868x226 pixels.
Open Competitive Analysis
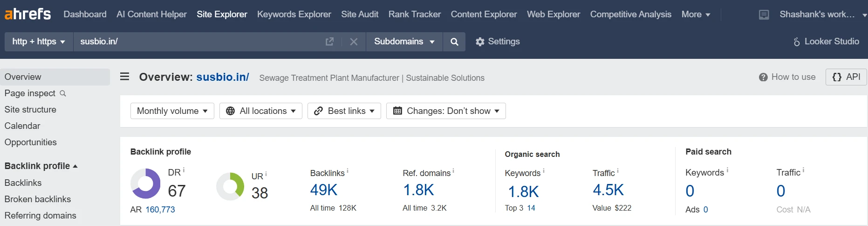(x=631, y=14)
